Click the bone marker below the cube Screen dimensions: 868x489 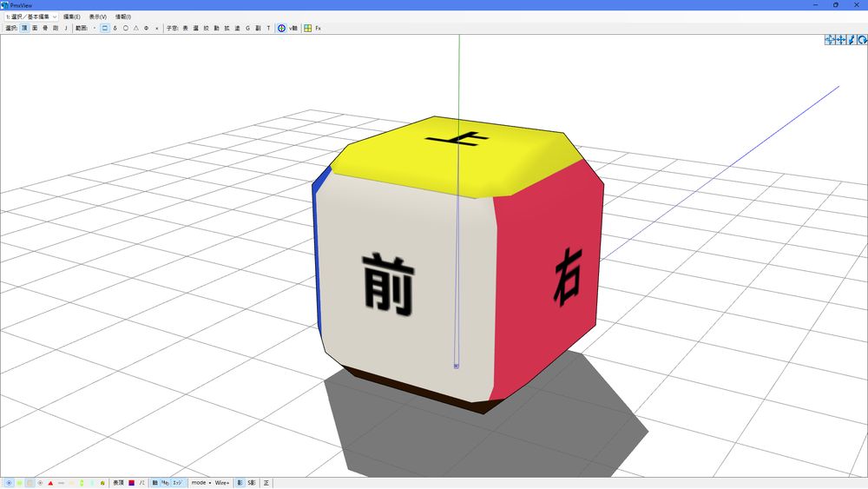point(457,366)
